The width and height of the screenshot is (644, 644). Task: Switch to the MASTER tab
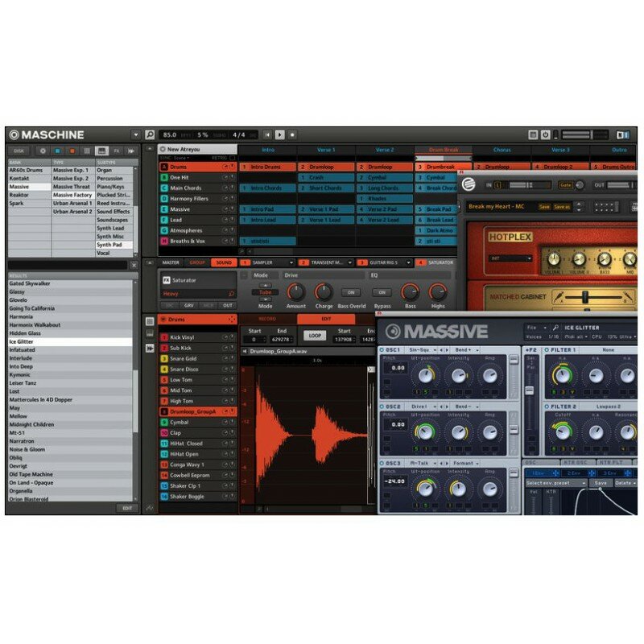(171, 262)
